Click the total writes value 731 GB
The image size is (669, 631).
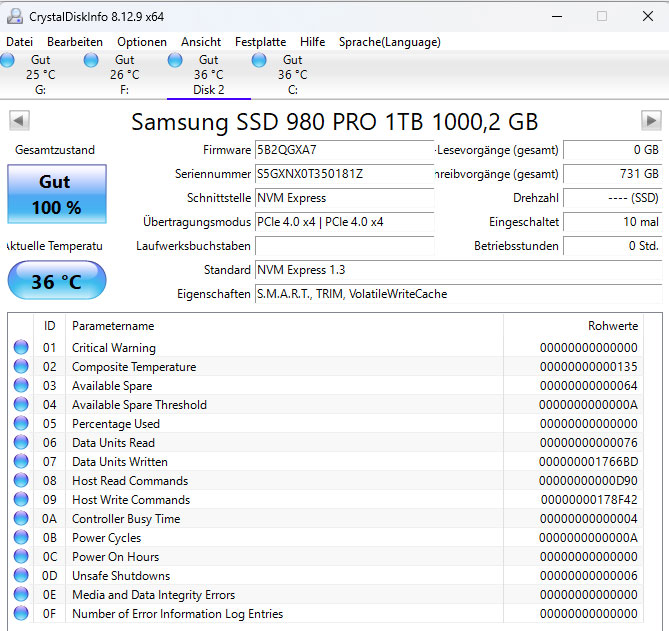click(613, 174)
